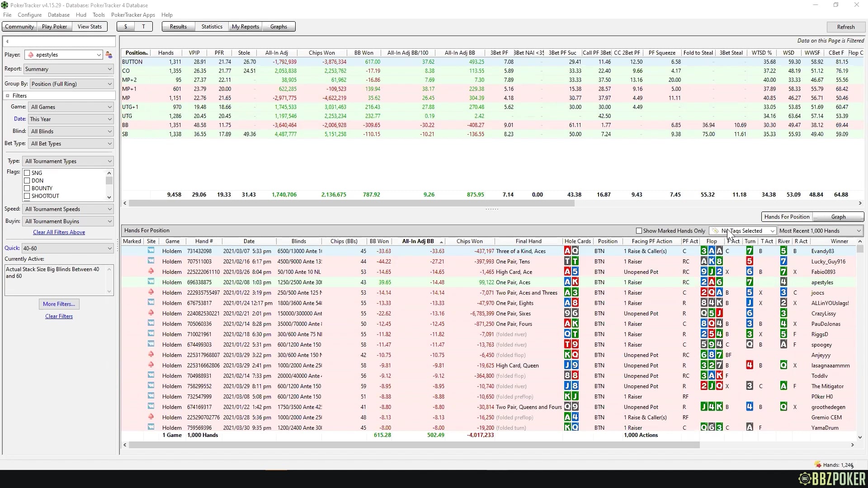Select the $ cash games display icon
This screenshot has height=488, width=868.
125,26
